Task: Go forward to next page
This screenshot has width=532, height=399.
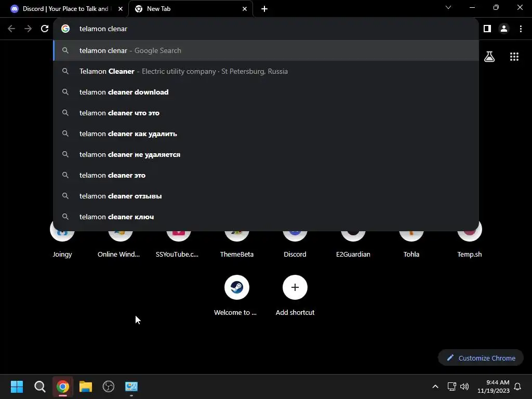Action: [28, 29]
